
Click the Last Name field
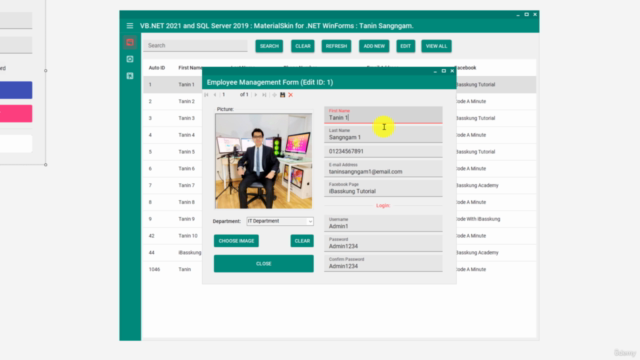[x=383, y=135]
